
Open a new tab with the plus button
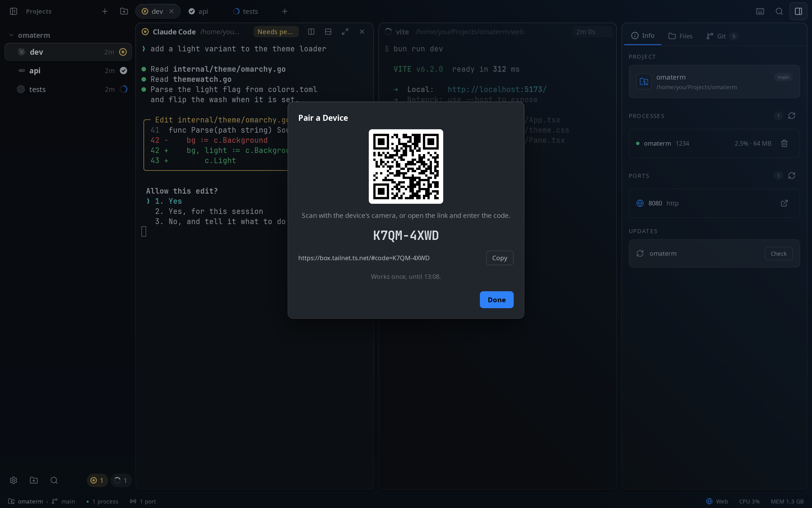coord(284,11)
